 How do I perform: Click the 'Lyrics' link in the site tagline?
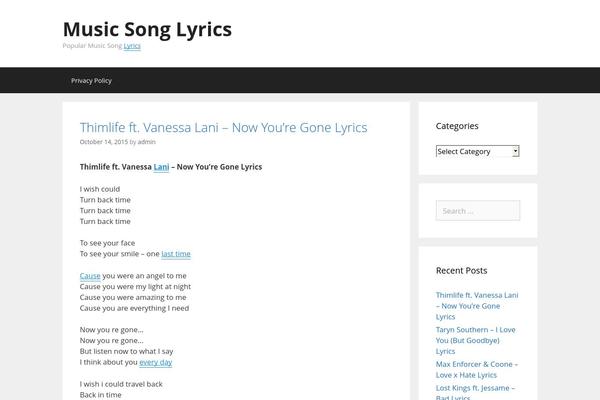coord(132,46)
